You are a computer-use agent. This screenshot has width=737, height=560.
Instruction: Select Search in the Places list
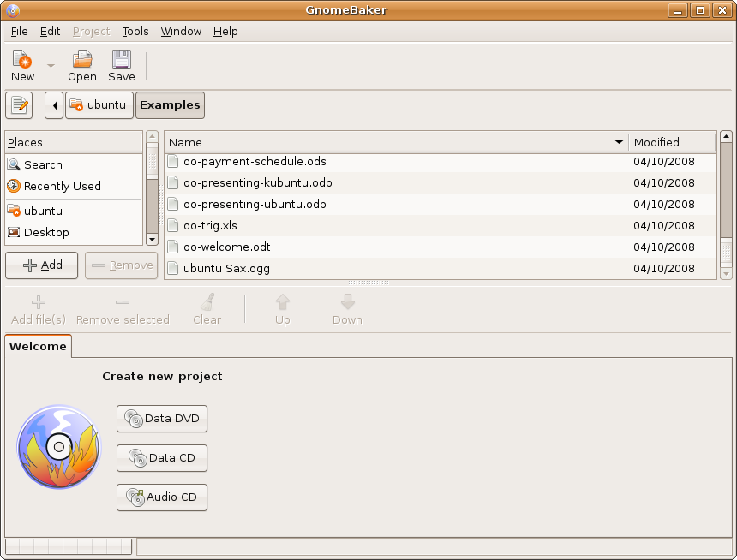coord(43,164)
